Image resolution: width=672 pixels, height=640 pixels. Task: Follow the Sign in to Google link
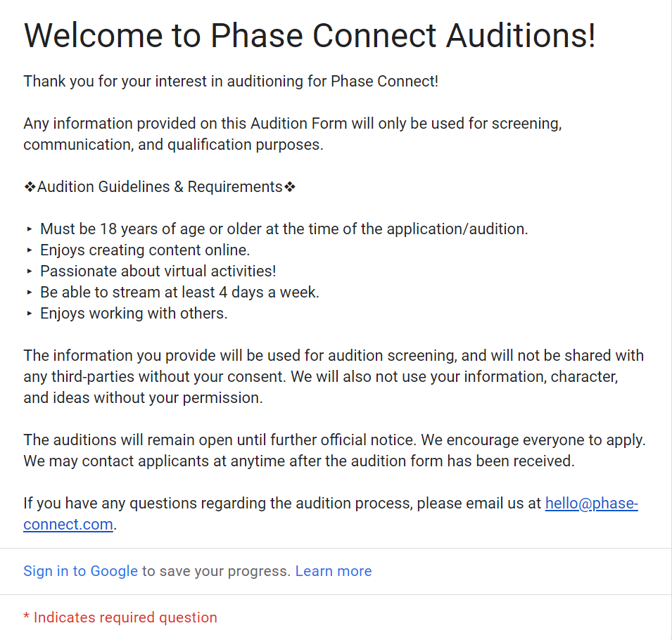80,571
